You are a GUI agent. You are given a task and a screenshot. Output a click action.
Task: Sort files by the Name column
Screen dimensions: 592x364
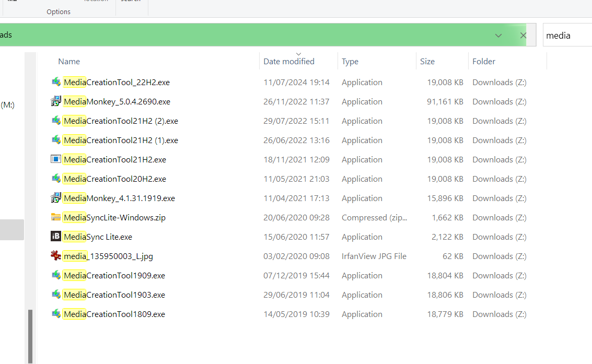tap(69, 62)
